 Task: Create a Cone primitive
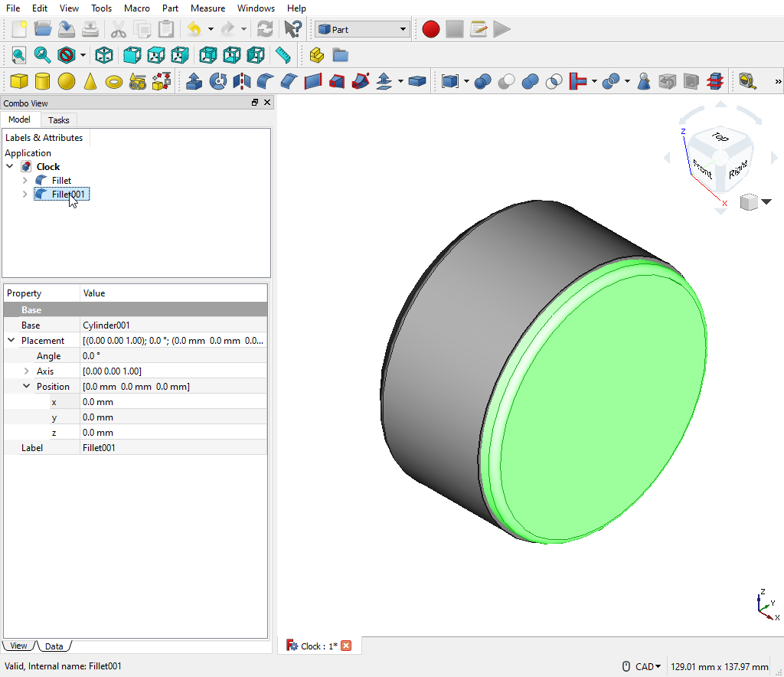point(90,81)
